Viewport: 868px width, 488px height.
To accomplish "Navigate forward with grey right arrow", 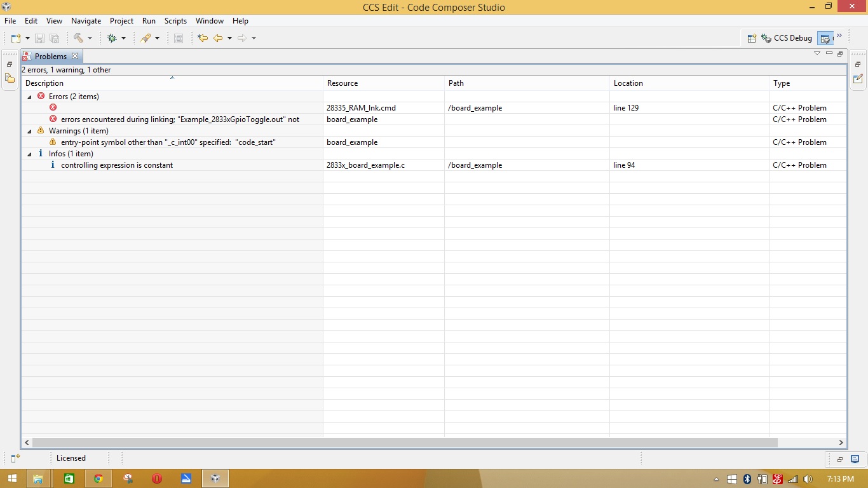I will (242, 38).
